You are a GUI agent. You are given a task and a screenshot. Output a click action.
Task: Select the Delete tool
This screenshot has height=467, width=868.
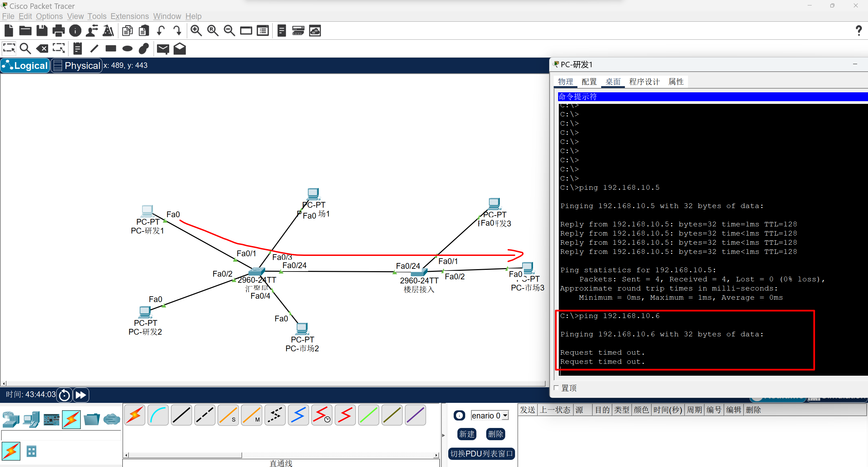pos(42,49)
